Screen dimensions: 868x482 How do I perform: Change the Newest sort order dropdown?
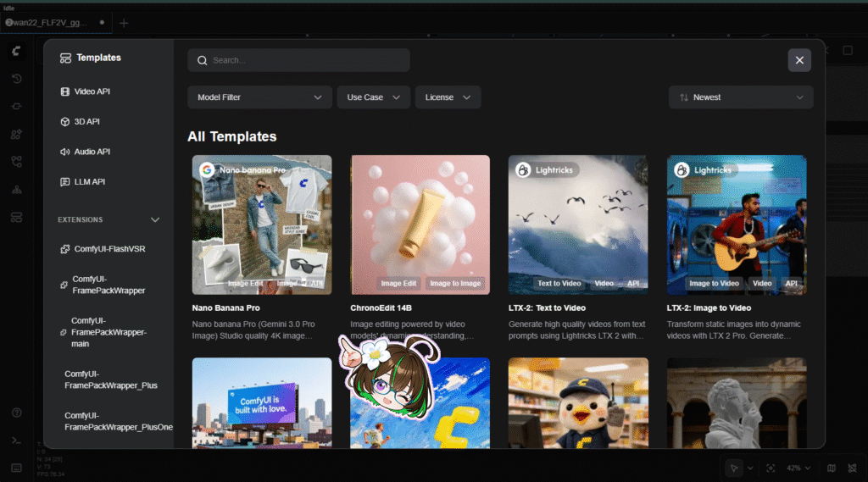(740, 97)
